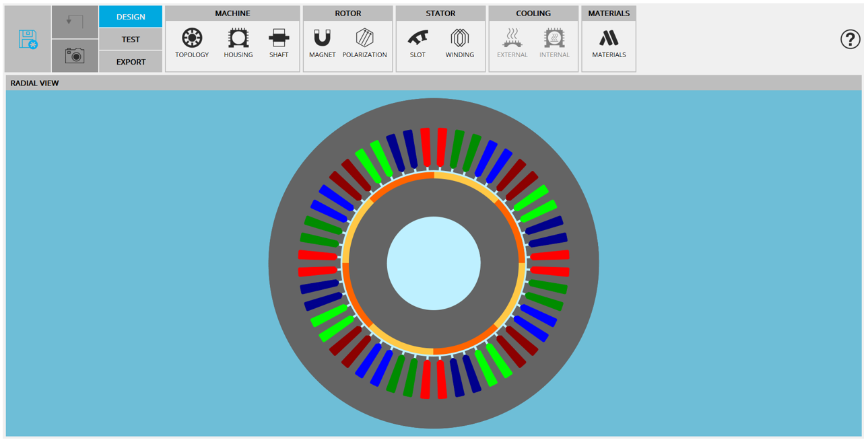This screenshot has width=868, height=442.
Task: Open the Polarization settings
Action: coord(364,42)
